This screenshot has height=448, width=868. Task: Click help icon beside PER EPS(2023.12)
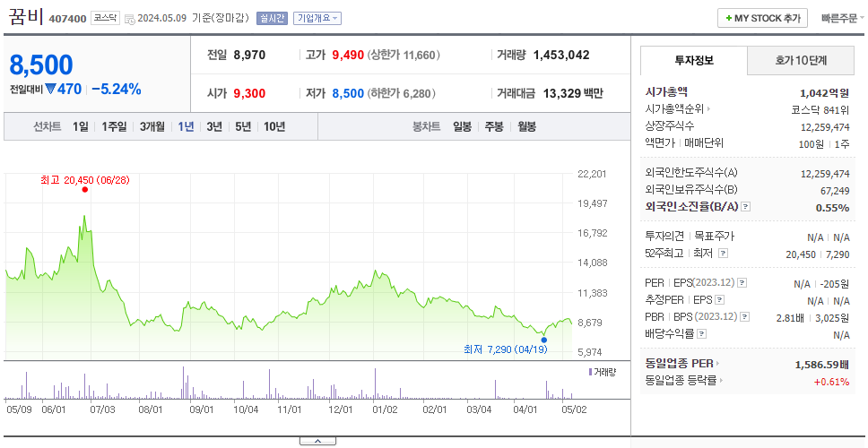pos(742,283)
